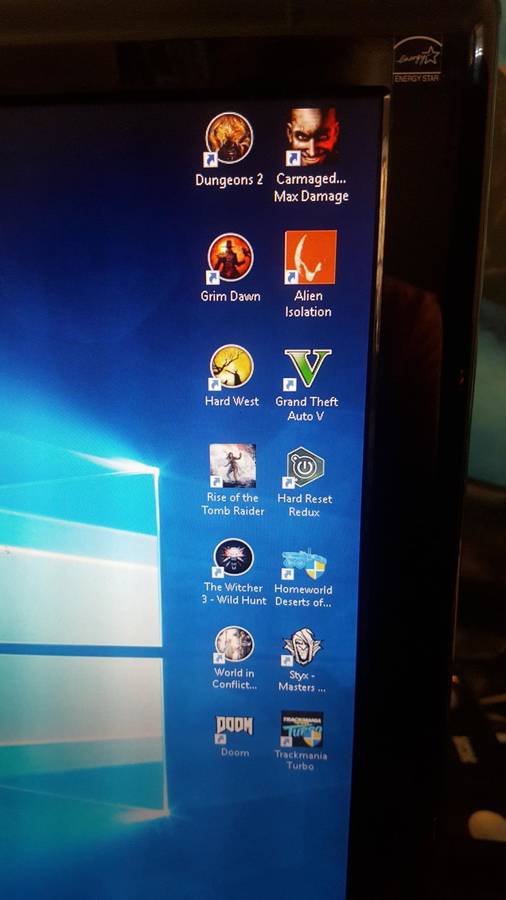Click the Carmageddon Max Damage shortcut icon

tap(312, 137)
